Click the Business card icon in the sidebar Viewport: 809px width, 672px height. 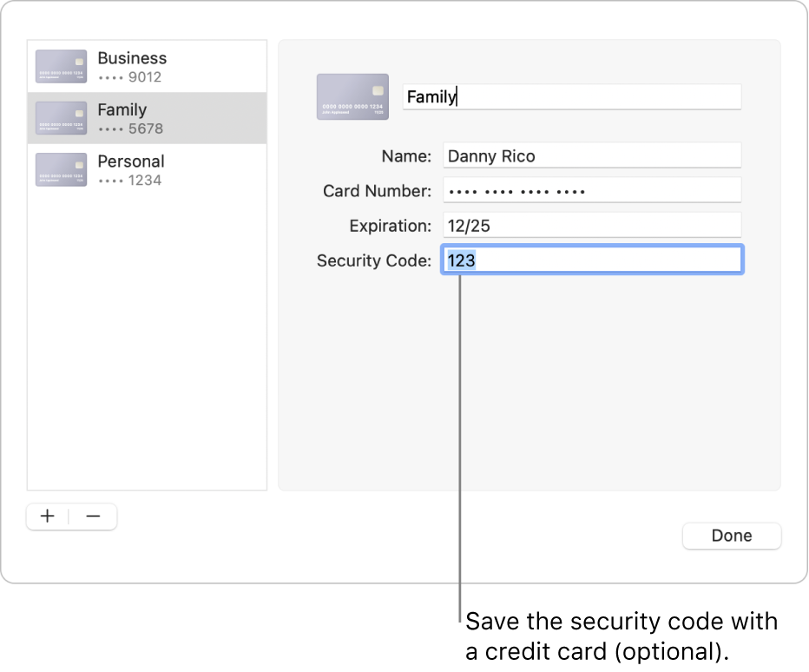coord(61,65)
